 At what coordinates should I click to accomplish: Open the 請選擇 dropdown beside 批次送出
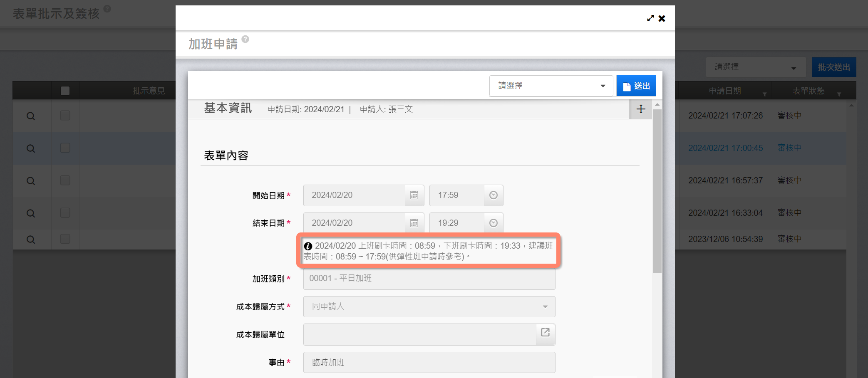tap(755, 67)
